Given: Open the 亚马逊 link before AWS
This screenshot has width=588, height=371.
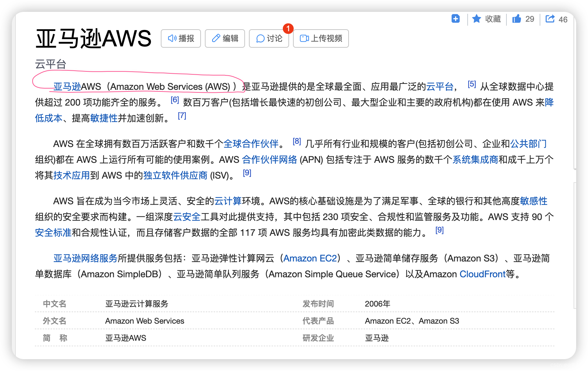Looking at the screenshot, I should [67, 87].
